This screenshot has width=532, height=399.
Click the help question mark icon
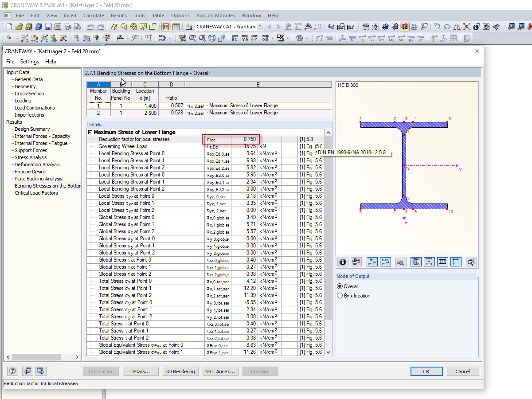13,371
